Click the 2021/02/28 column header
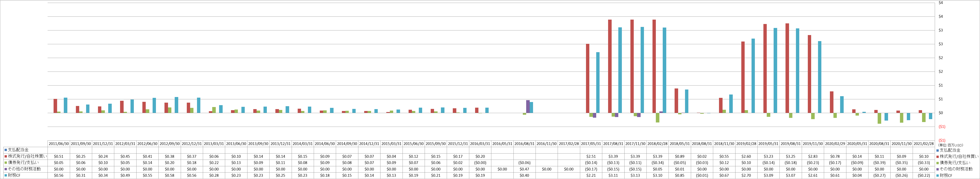Viewport: 980px width, 179px height. pos(923,144)
